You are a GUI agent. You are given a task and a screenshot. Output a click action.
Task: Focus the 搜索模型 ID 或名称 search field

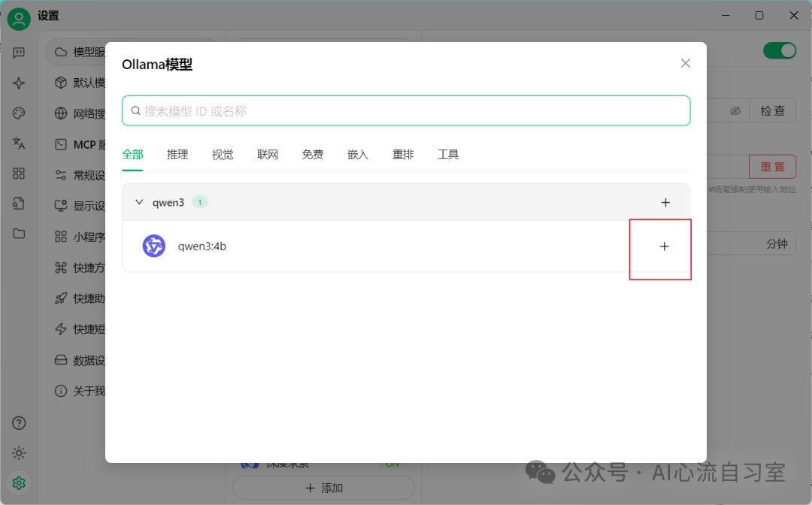(x=406, y=110)
